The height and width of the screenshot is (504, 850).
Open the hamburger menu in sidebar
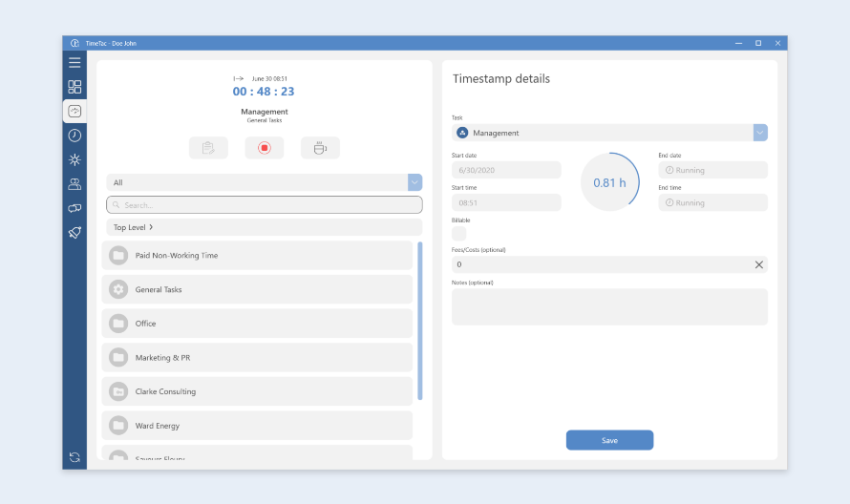point(74,62)
